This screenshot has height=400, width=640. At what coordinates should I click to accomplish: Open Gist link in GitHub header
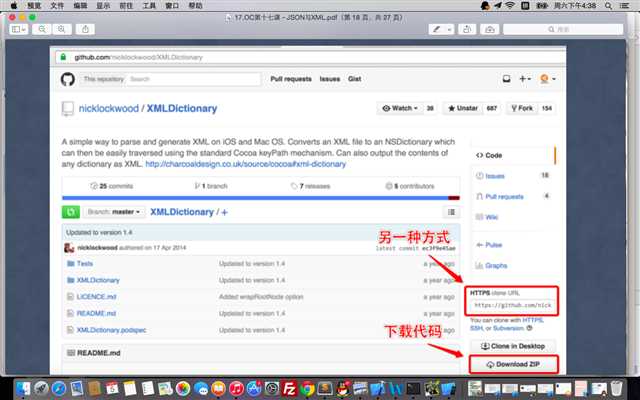354,79
